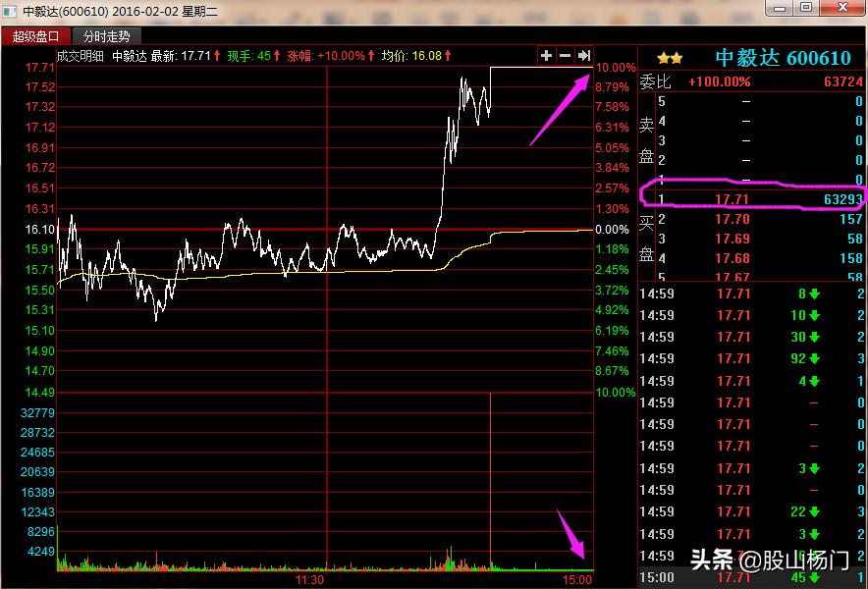Click the jump-to-end arrow icon above the chart
This screenshot has height=589, width=868.
[x=583, y=55]
